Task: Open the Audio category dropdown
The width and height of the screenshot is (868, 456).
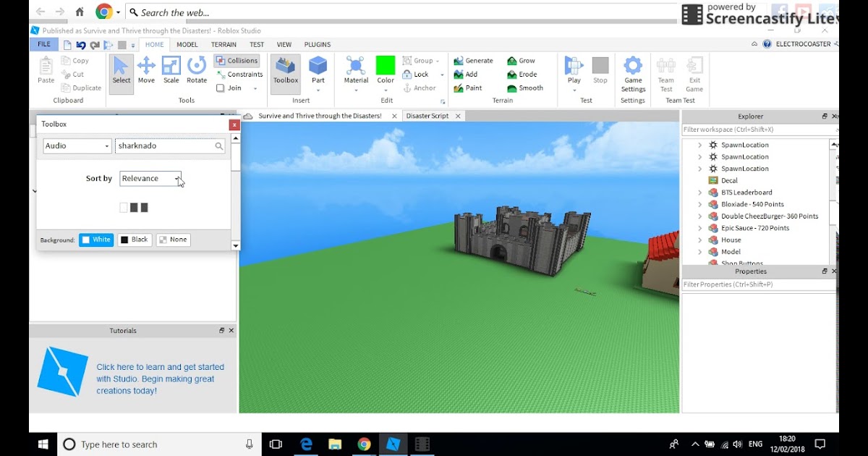Action: [x=77, y=146]
